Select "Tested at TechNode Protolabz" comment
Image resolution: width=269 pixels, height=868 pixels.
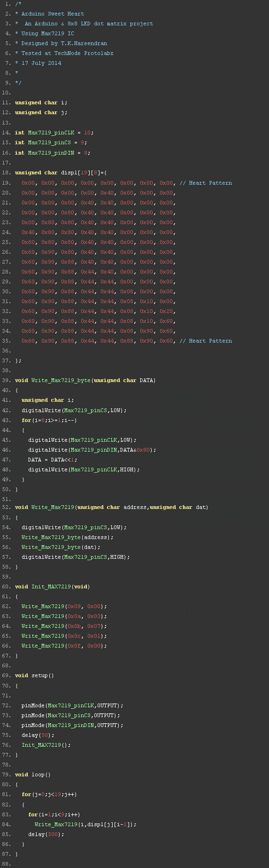[68, 53]
